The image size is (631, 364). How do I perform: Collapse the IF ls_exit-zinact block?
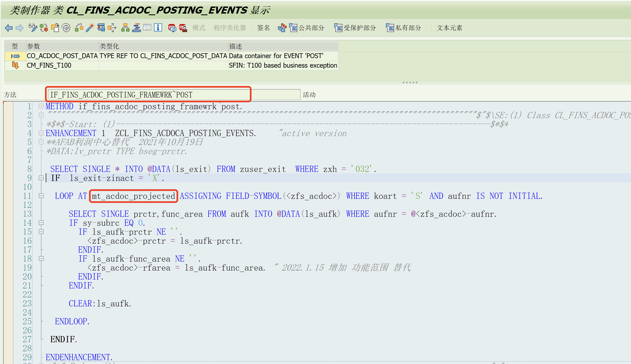[41, 178]
